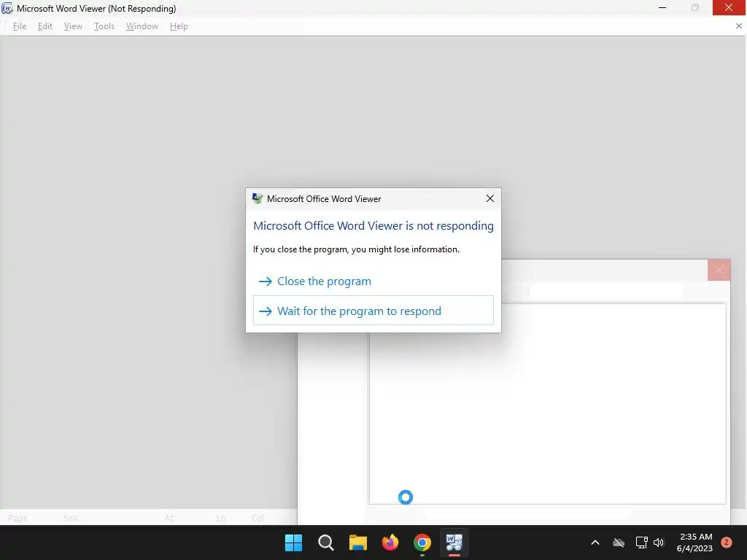Viewport: 747px width, 560px height.
Task: Choose Close the program option
Action: click(x=373, y=281)
